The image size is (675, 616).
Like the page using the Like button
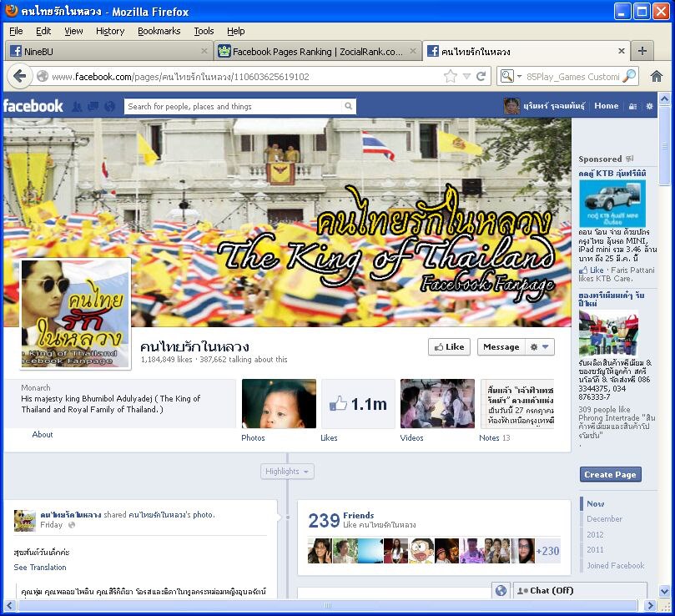[x=449, y=346]
